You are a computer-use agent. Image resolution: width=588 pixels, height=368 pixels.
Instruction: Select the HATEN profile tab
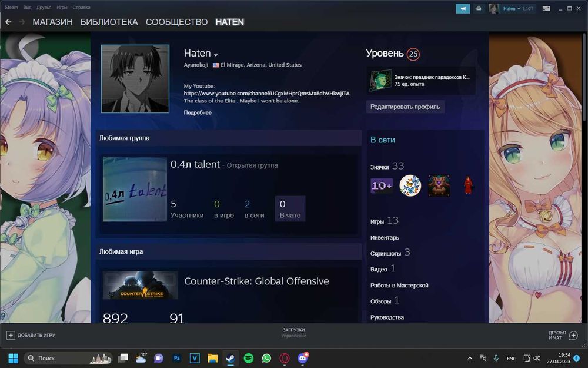[x=229, y=22]
